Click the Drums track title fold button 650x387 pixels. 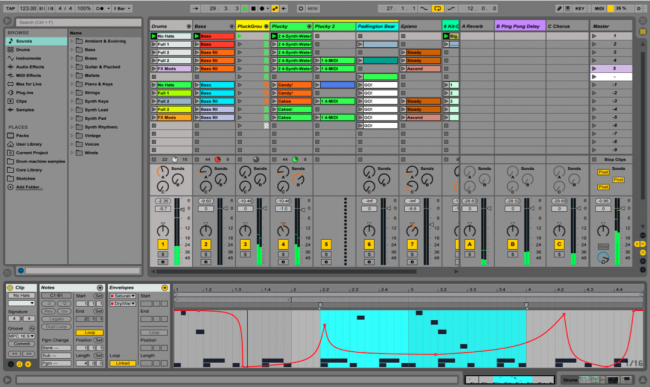coord(189,27)
